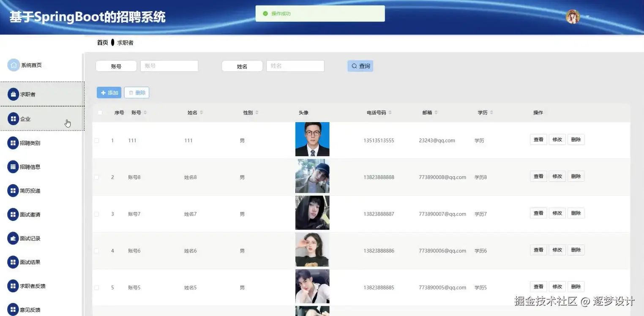Click the icon beside 面试记录
The height and width of the screenshot is (316, 644).
click(x=13, y=238)
